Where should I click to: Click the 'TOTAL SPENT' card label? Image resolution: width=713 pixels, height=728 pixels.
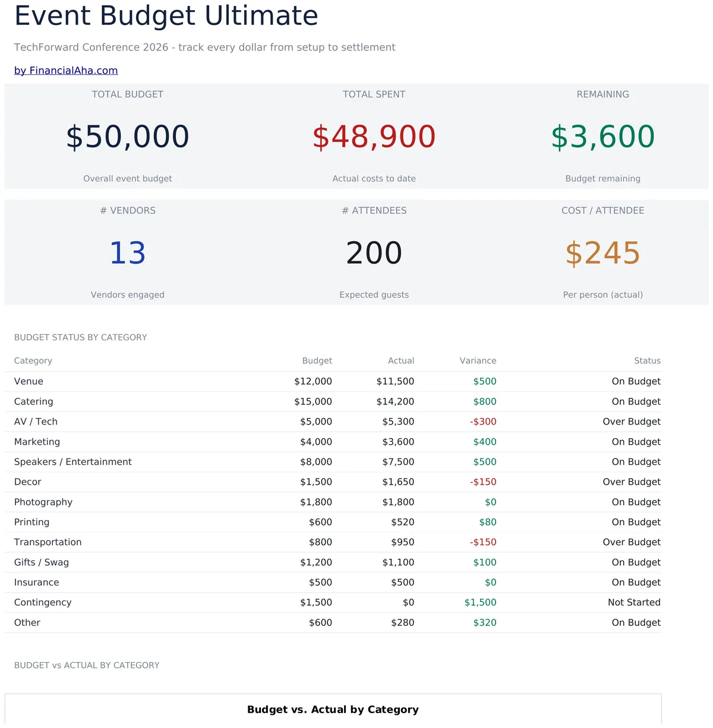click(374, 94)
